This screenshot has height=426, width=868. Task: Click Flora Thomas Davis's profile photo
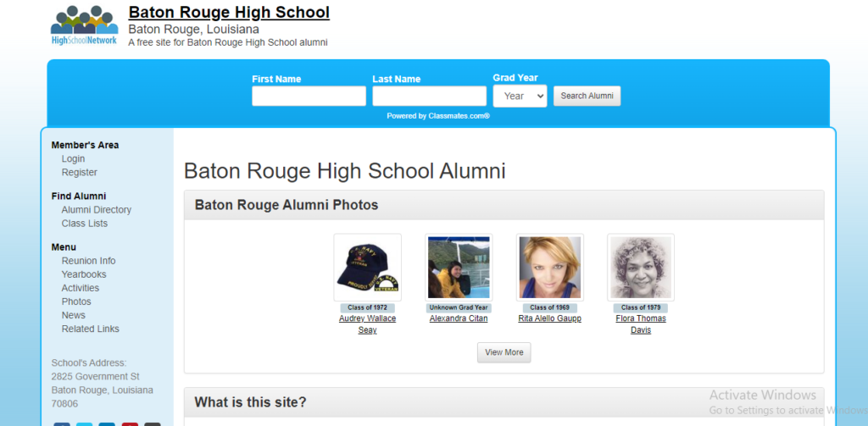point(641,268)
